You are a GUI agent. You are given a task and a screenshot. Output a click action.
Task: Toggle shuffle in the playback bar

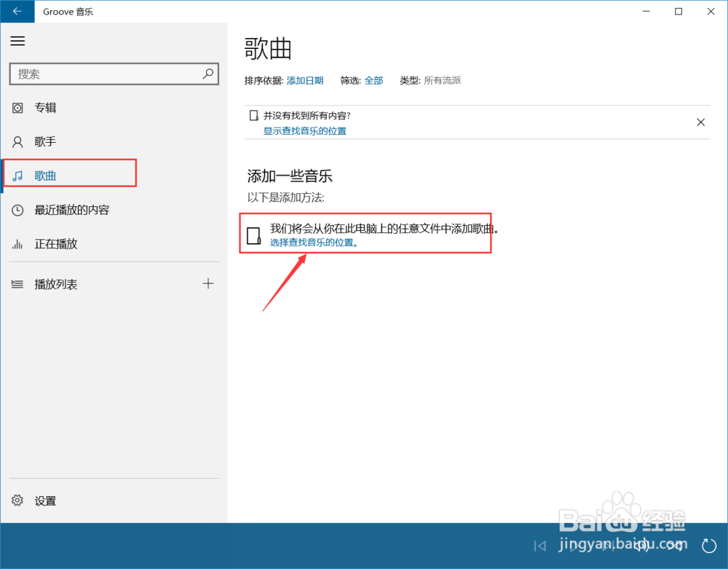675,546
